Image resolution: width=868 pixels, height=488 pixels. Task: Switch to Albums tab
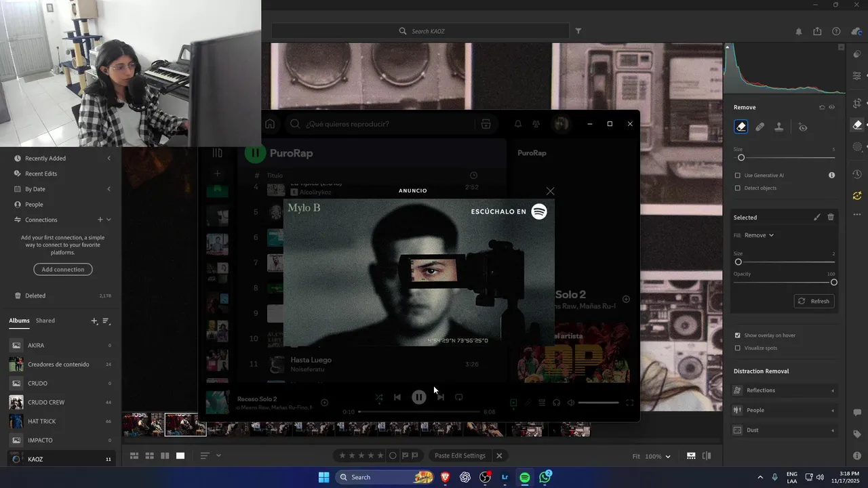pos(19,321)
